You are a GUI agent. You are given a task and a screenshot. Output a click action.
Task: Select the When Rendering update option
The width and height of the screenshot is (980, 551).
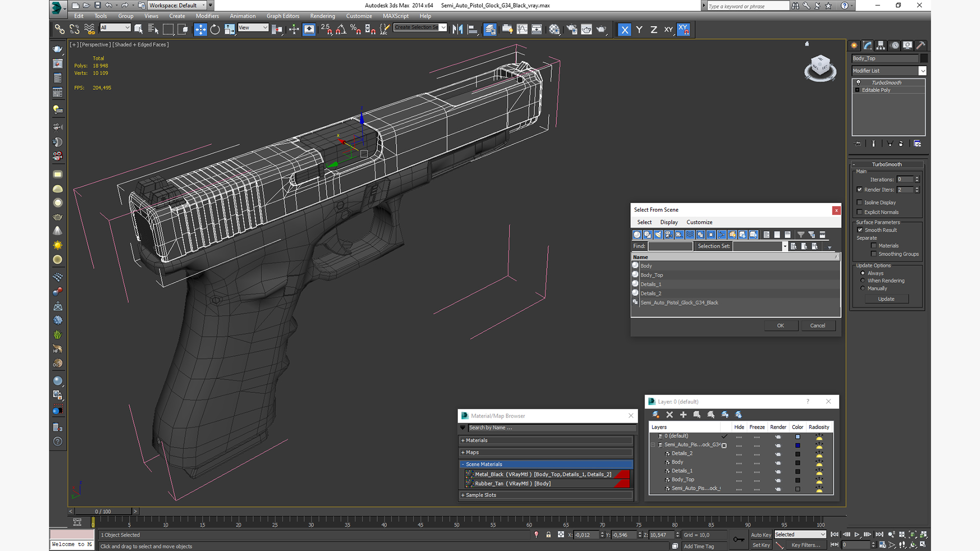[x=863, y=281]
